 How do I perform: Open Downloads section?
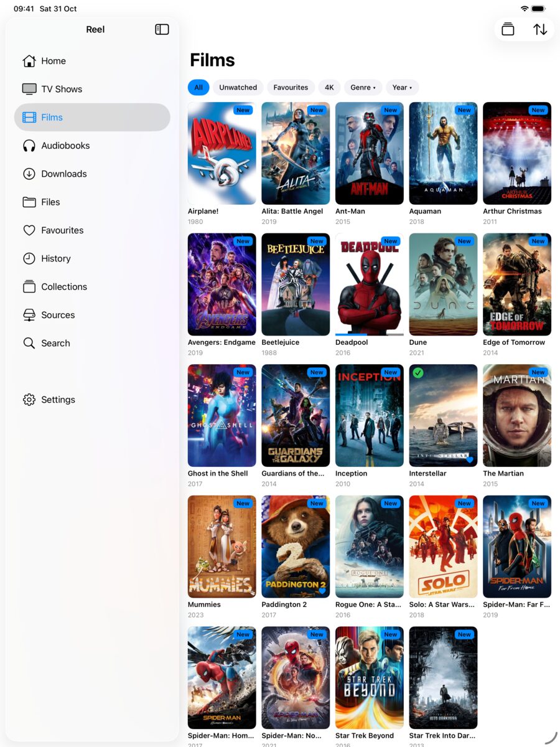click(92, 174)
